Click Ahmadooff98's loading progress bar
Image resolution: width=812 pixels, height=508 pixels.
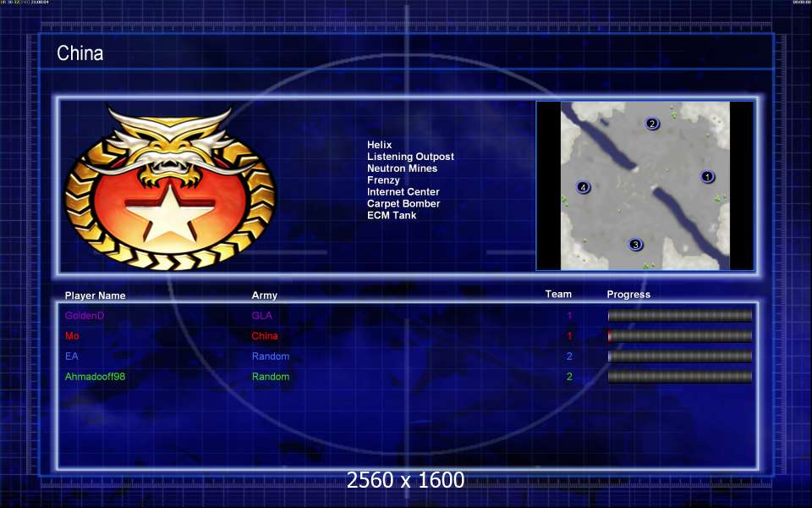pyautogui.click(x=679, y=376)
